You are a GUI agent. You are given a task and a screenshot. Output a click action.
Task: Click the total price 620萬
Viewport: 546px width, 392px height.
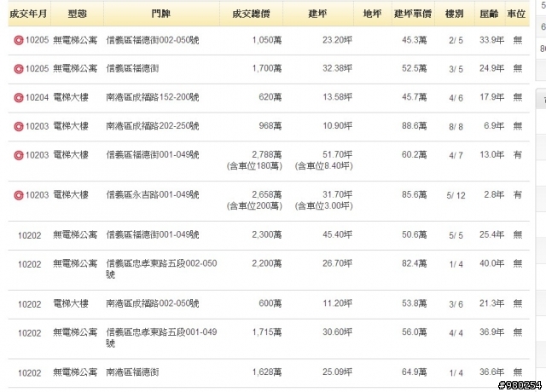270,97
